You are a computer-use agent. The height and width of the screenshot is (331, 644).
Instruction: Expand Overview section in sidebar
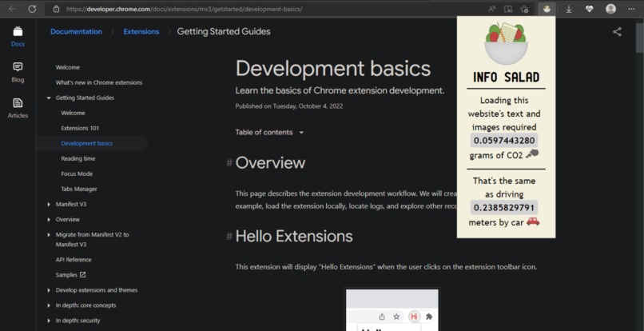point(49,220)
